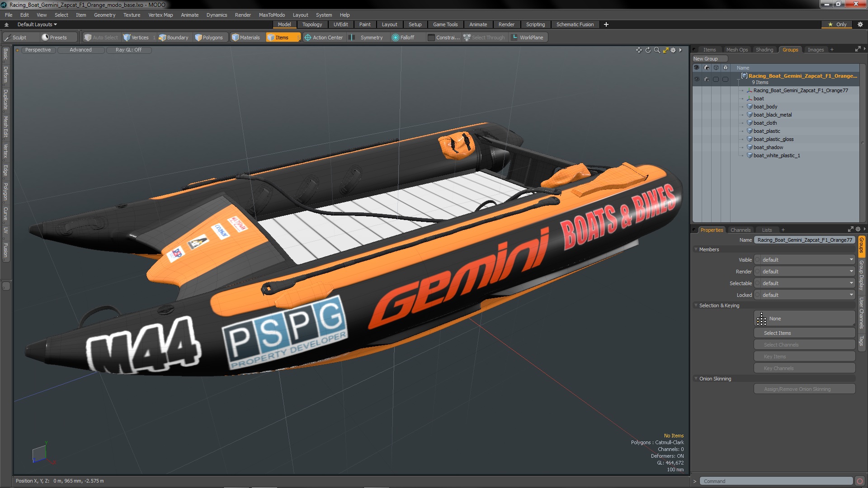Viewport: 868px width, 488px height.
Task: Click the Advanced shading style button
Action: [80, 50]
